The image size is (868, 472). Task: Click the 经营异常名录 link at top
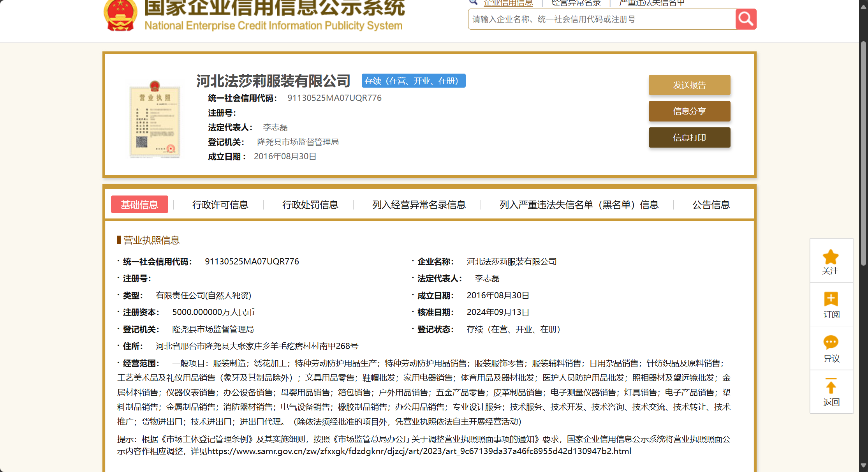tap(576, 3)
